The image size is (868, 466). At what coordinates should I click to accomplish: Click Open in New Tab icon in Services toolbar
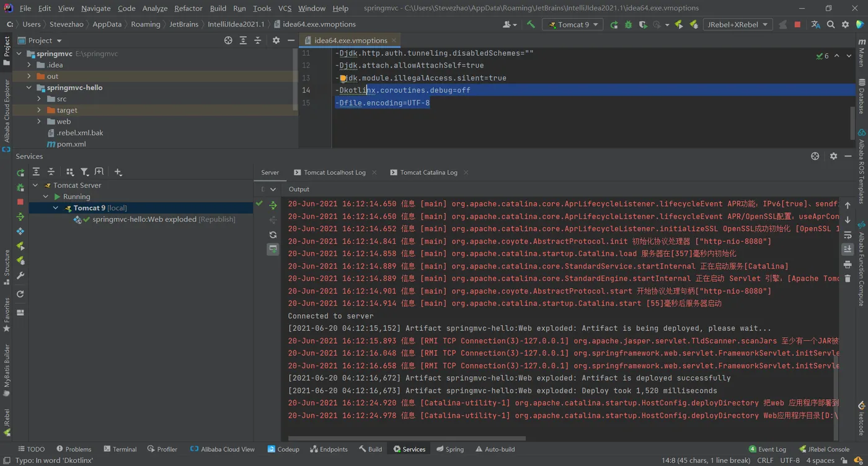coord(99,172)
